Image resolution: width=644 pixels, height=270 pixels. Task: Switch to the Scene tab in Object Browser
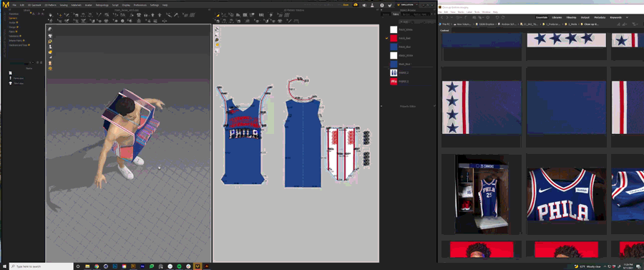click(386, 14)
